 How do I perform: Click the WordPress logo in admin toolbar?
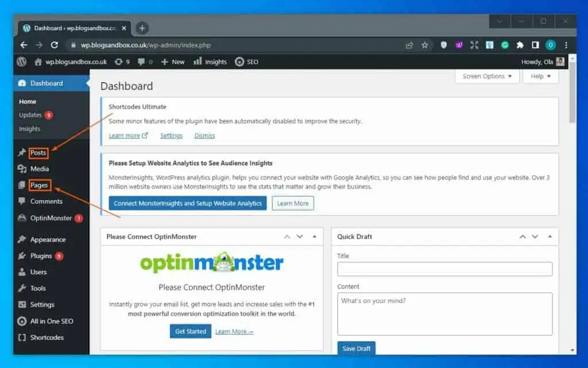click(21, 62)
